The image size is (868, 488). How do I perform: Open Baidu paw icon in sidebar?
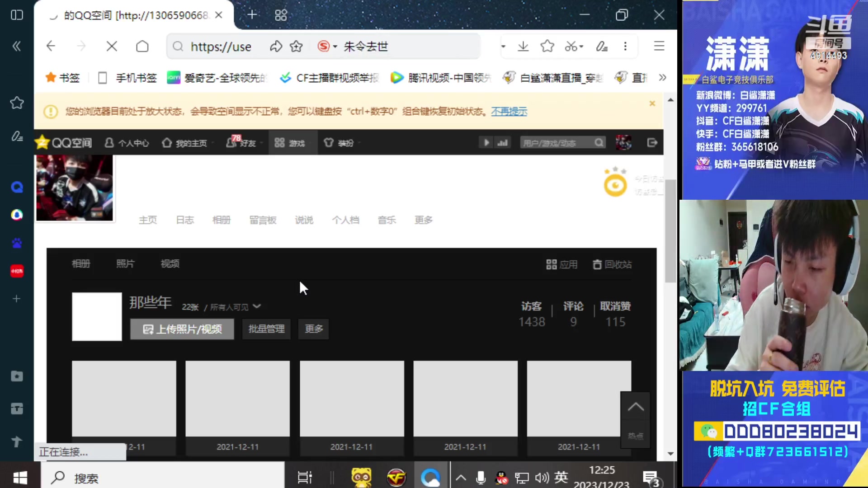[x=17, y=243]
